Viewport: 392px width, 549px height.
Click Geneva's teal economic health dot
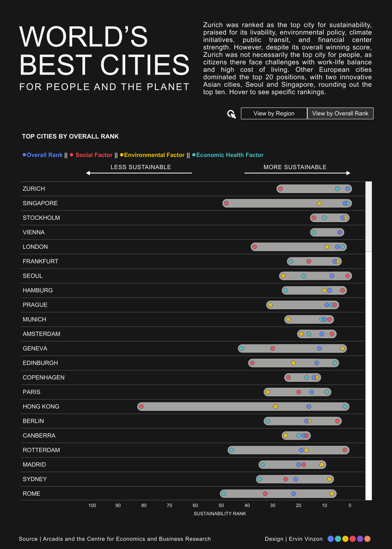(242, 348)
